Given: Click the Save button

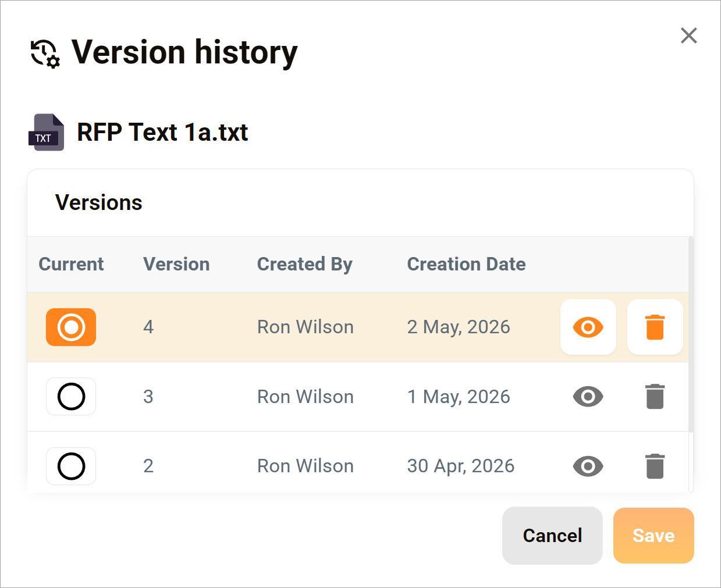Looking at the screenshot, I should point(653,536).
